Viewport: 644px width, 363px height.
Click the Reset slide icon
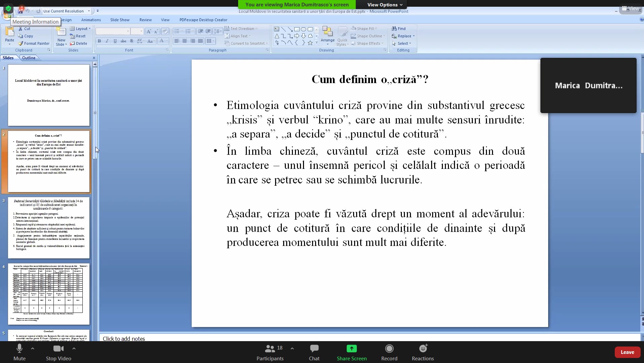[72, 36]
